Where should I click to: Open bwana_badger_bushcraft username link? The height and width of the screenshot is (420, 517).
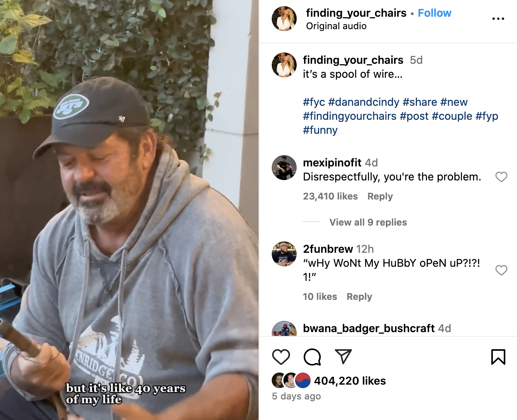(369, 328)
